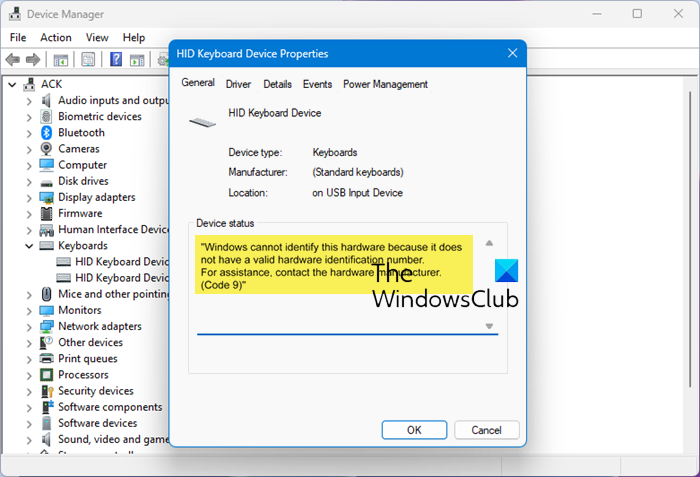Image resolution: width=700 pixels, height=477 pixels.
Task: Collapse the ACK root computer node
Action: pyautogui.click(x=12, y=85)
